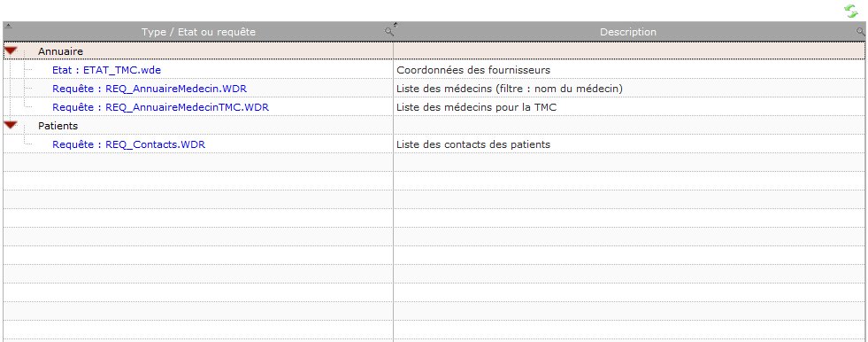This screenshot has height=342, width=868.
Task: Click the top-left corner table header icon
Action: coord(8,26)
